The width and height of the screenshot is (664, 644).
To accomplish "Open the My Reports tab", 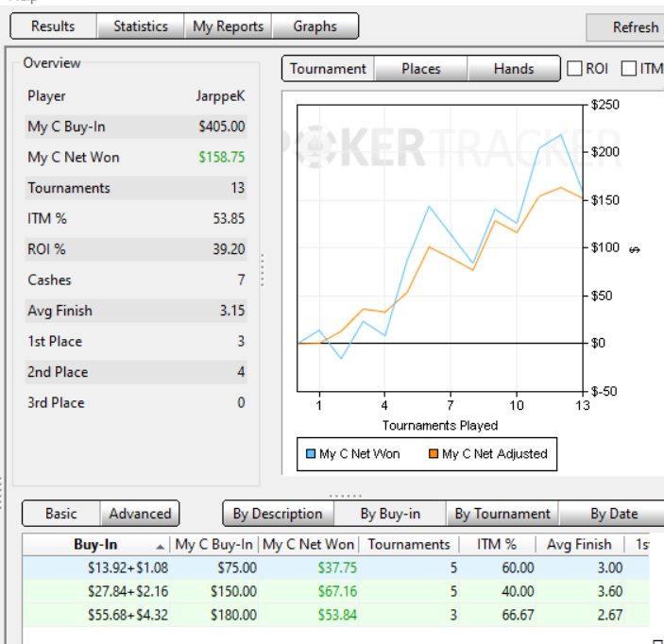I will click(x=228, y=26).
